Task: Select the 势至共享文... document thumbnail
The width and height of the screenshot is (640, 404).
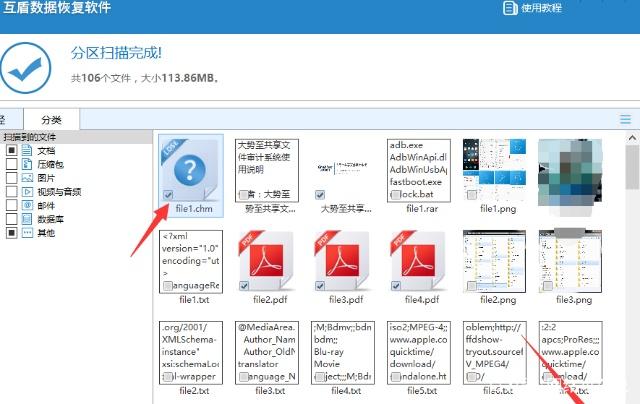Action: [x=267, y=170]
